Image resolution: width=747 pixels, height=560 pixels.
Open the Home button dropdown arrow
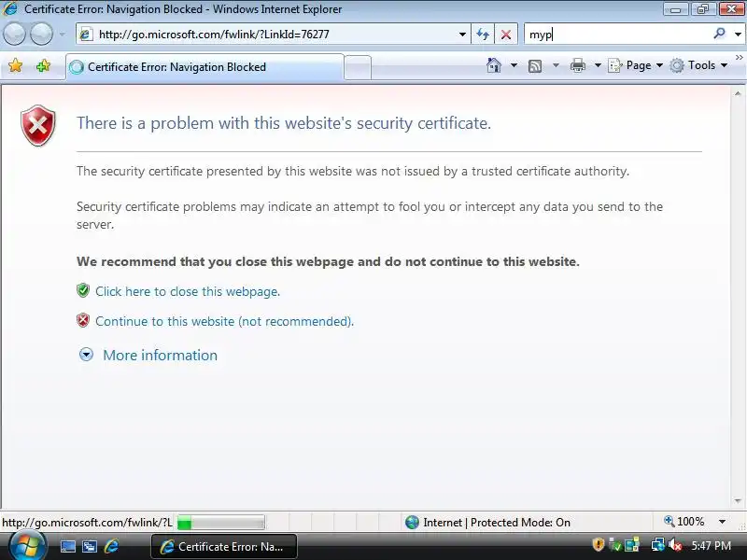click(514, 65)
